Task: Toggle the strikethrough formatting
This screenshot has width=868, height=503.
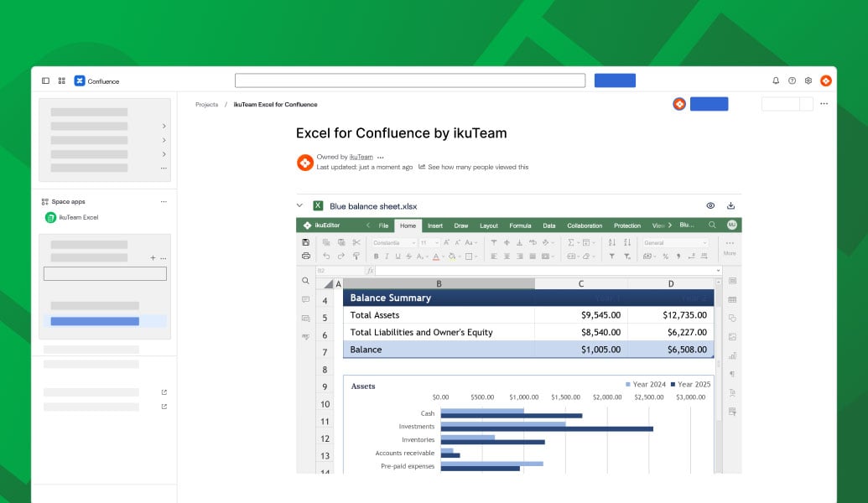Action: point(408,256)
